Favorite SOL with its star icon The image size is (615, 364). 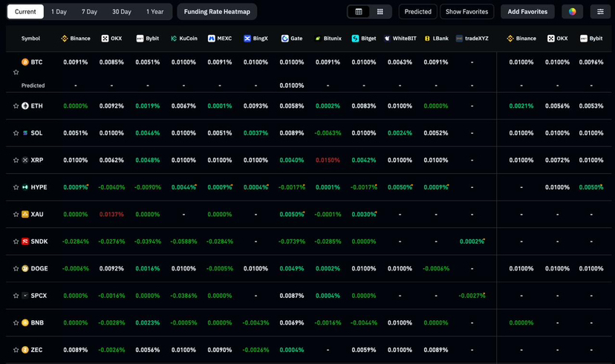(x=16, y=133)
